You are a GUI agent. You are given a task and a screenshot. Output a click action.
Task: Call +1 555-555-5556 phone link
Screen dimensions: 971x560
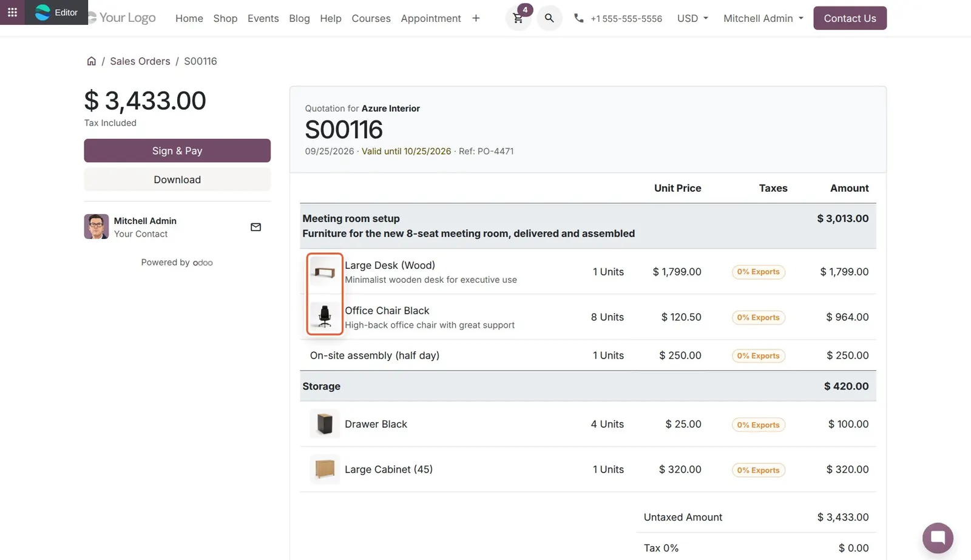[x=626, y=19]
